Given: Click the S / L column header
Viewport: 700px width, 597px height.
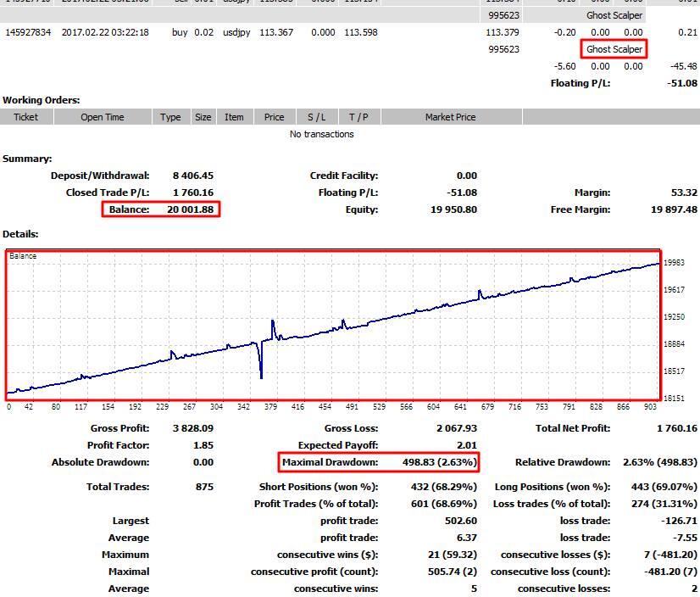Looking at the screenshot, I should (316, 117).
